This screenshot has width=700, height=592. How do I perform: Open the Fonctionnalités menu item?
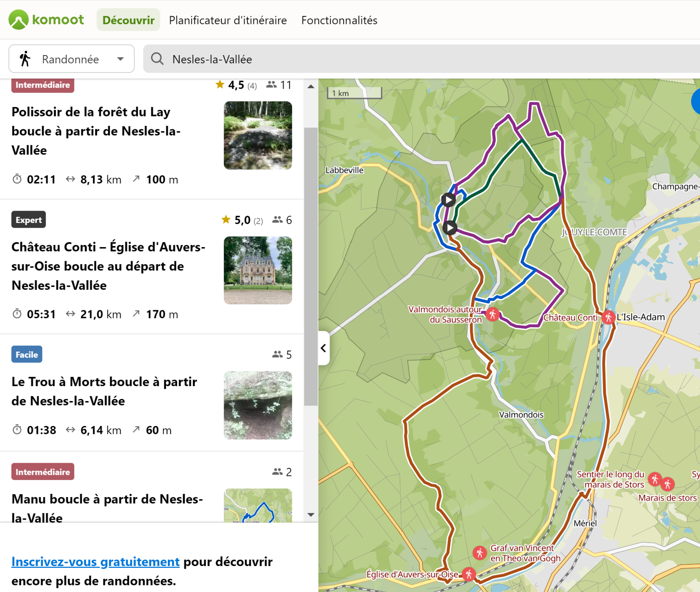(339, 20)
